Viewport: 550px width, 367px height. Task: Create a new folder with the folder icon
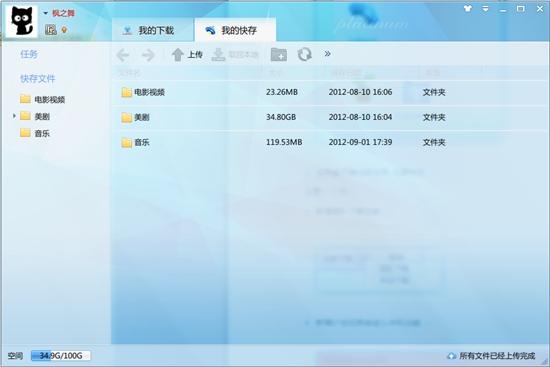click(279, 55)
